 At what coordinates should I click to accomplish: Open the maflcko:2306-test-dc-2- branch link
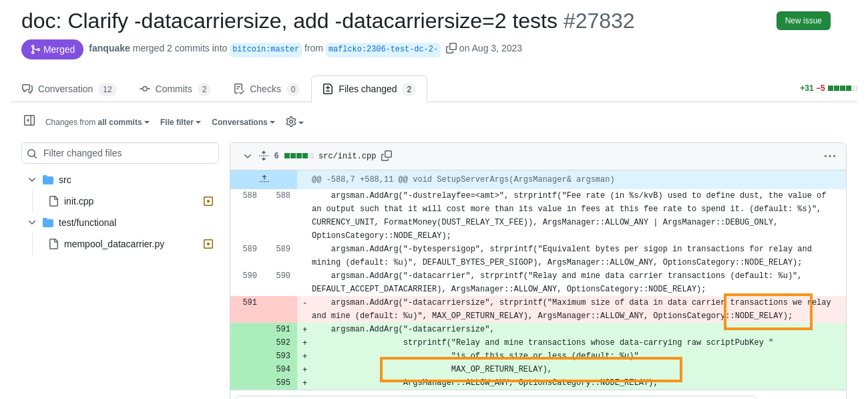(x=383, y=49)
